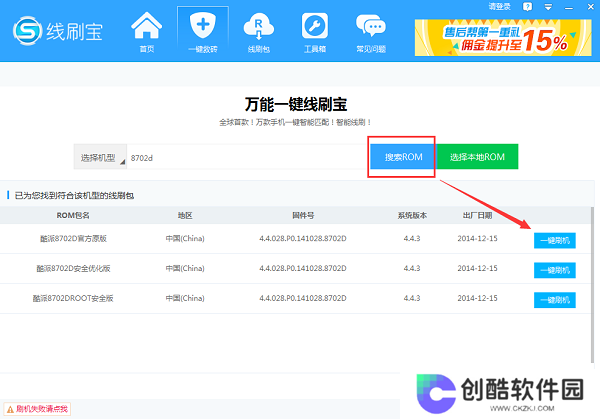Open the 常见问题 chat bubbles icon

[x=371, y=31]
